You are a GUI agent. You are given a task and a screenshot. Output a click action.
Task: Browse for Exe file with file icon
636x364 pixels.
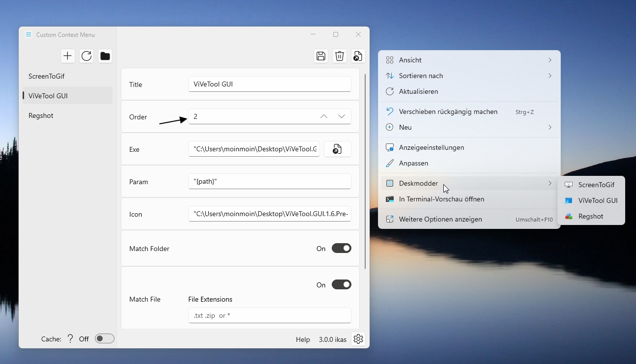pyautogui.click(x=338, y=149)
